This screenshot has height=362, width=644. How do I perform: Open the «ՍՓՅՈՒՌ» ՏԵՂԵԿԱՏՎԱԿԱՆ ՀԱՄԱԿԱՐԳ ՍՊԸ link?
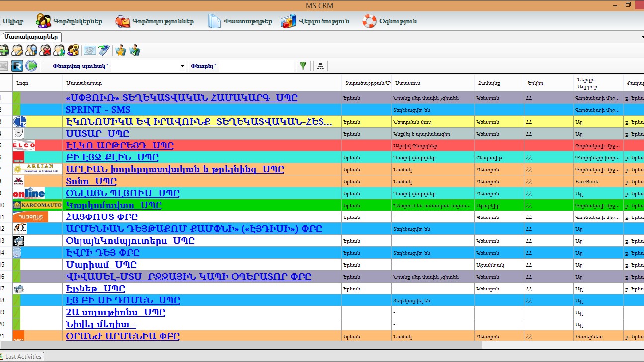[x=181, y=98]
